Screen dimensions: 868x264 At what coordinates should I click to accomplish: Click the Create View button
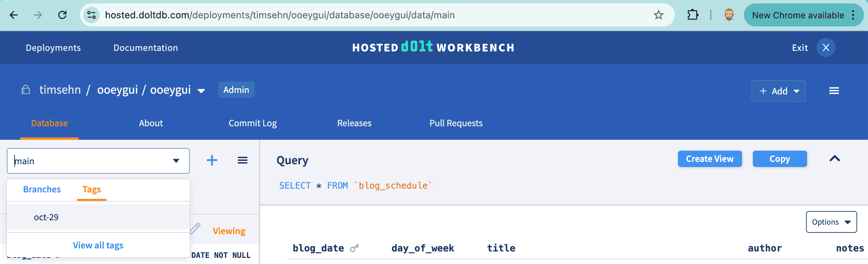(710, 159)
